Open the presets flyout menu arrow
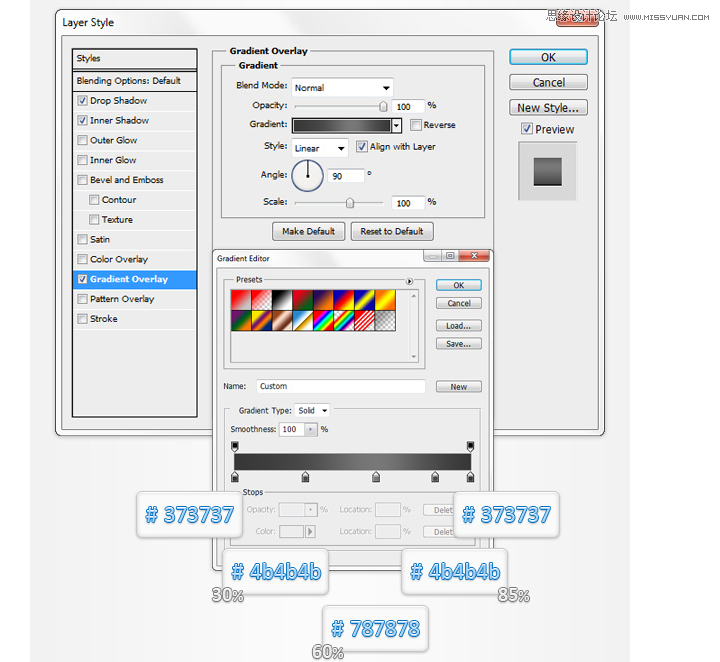The width and height of the screenshot is (720, 662). [x=409, y=281]
